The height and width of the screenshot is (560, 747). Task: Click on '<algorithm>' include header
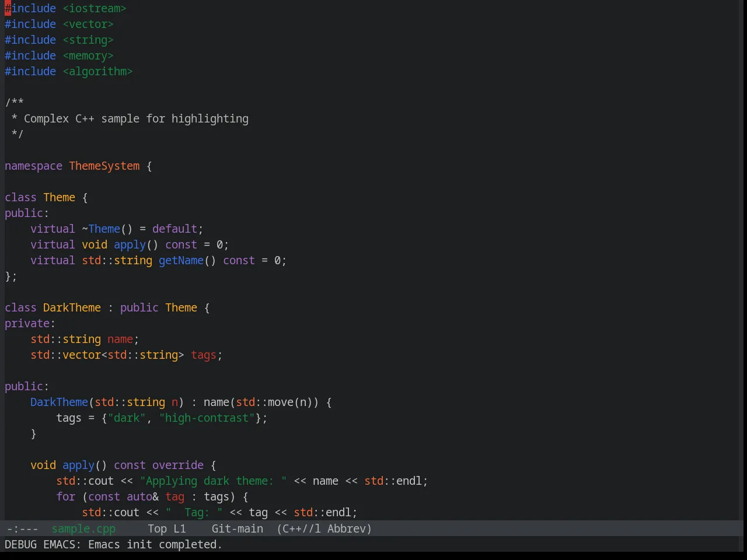(97, 71)
